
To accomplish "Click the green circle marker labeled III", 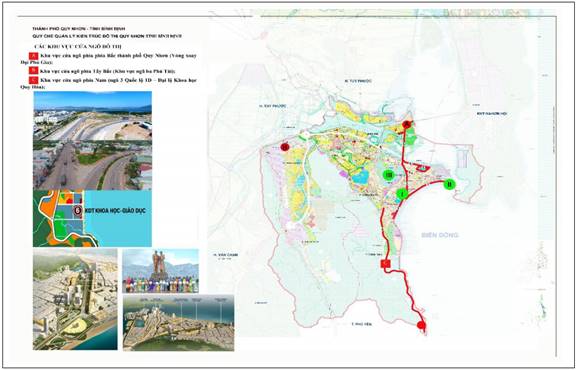I will pyautogui.click(x=388, y=175).
